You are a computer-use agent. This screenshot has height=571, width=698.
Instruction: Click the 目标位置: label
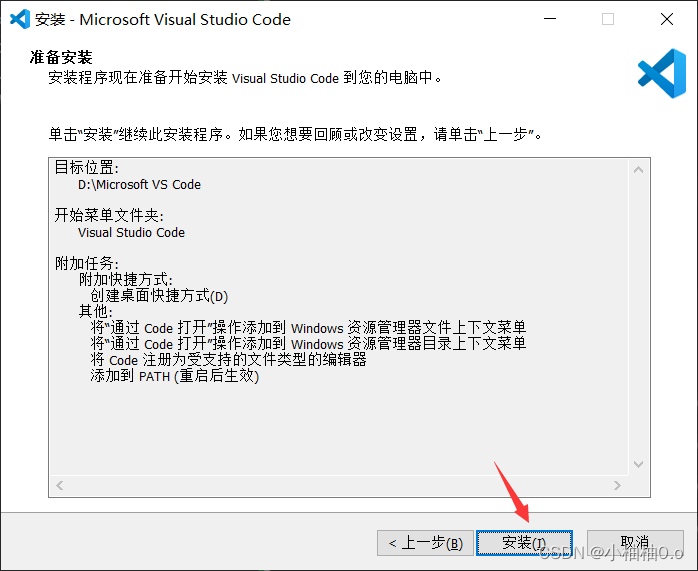point(87,168)
